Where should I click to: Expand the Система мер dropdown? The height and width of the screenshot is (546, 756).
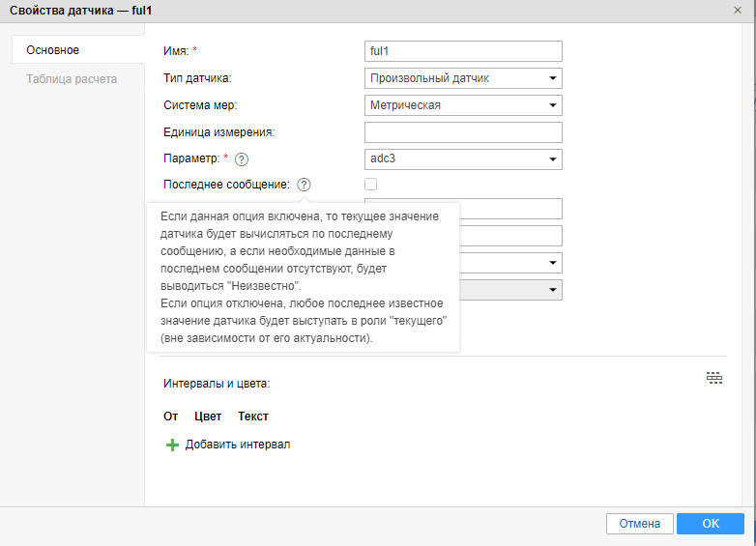pyautogui.click(x=463, y=105)
